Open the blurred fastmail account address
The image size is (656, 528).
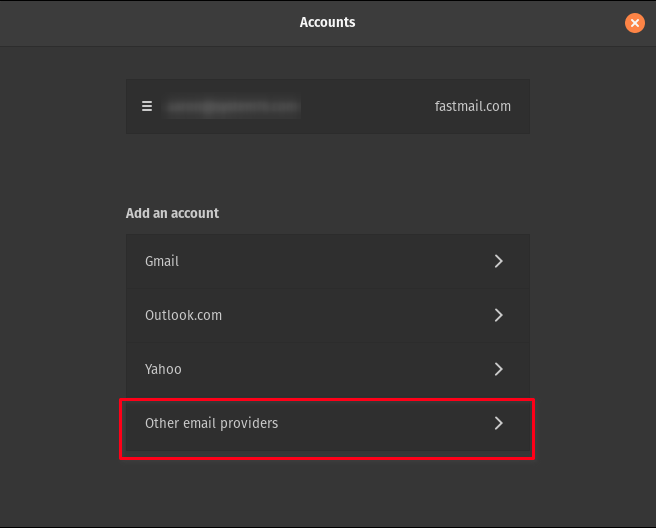pyautogui.click(x=232, y=107)
